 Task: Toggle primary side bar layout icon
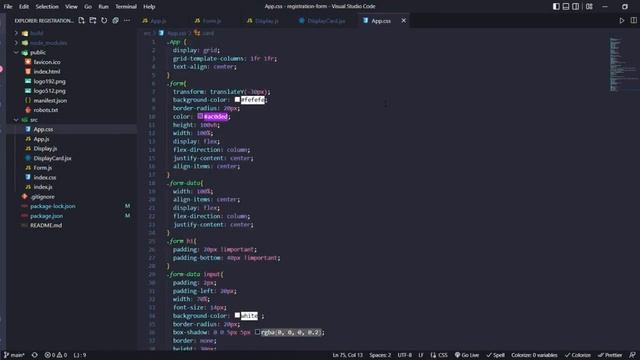click(x=556, y=7)
